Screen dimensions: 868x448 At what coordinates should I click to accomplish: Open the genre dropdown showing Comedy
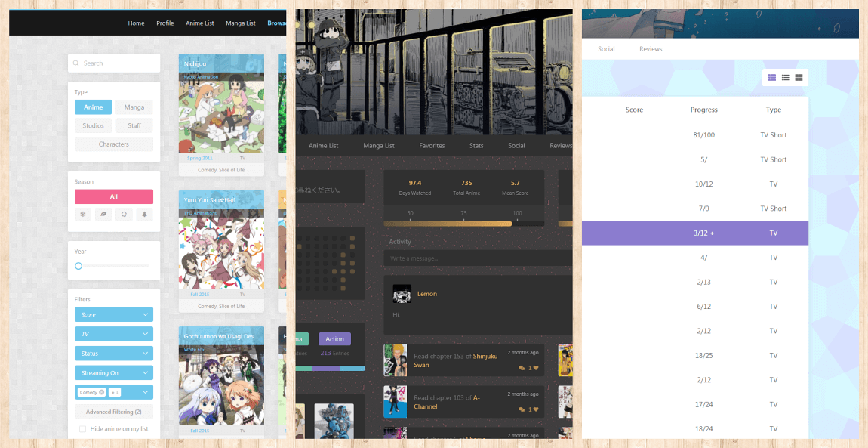click(x=146, y=392)
